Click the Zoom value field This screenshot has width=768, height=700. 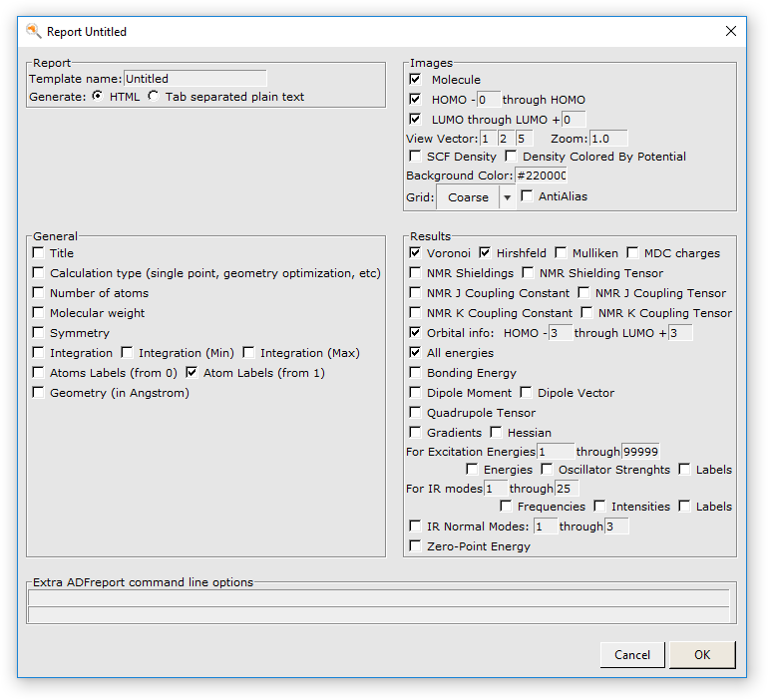[608, 139]
